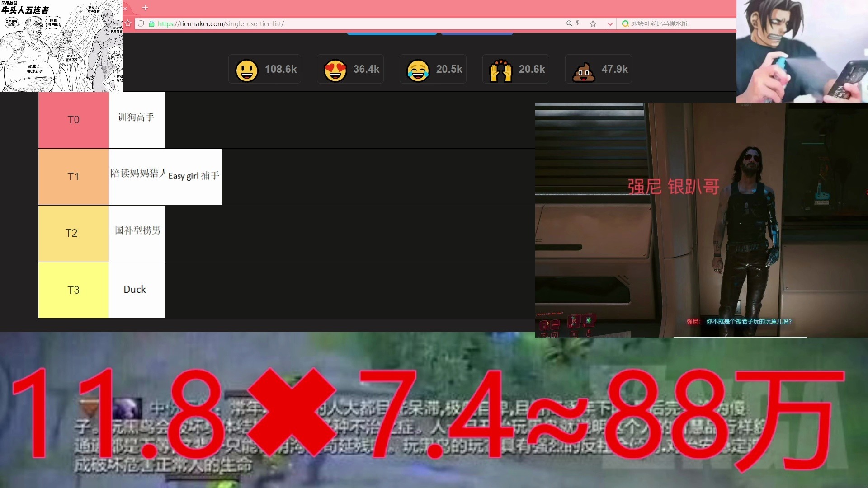Viewport: 868px width, 488px height.
Task: Select the Duck item in T3 row
Action: 137,290
